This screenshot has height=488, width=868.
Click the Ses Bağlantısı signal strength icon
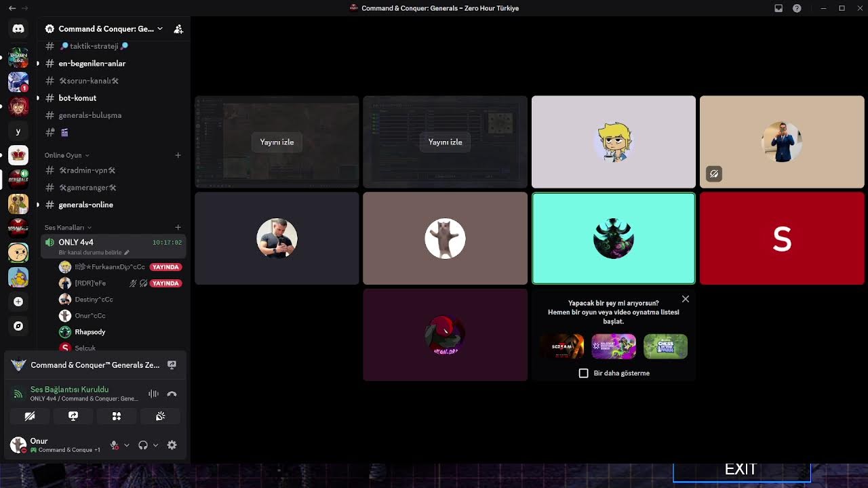[18, 394]
